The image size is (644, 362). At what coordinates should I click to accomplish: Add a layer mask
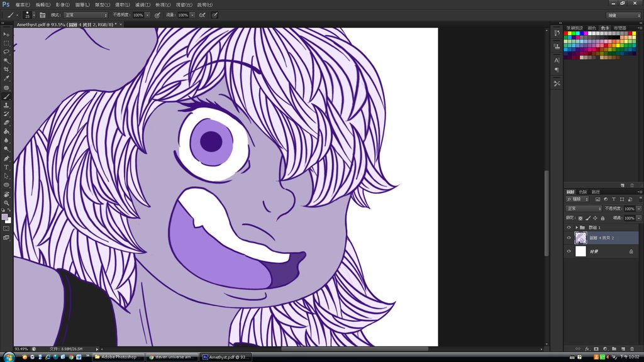click(596, 349)
